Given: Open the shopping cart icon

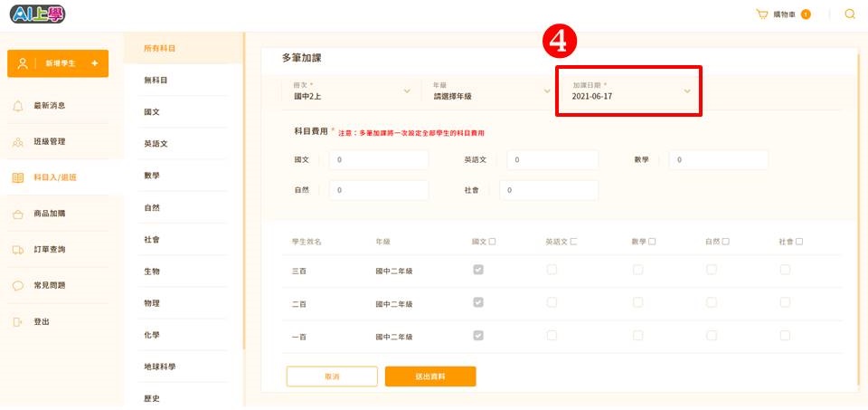Looking at the screenshot, I should 762,14.
